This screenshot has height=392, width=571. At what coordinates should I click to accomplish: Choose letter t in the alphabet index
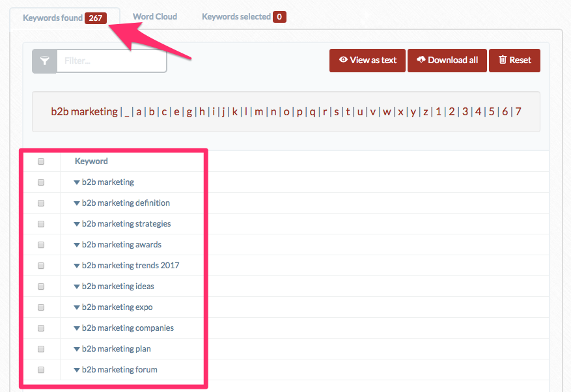pyautogui.click(x=348, y=111)
